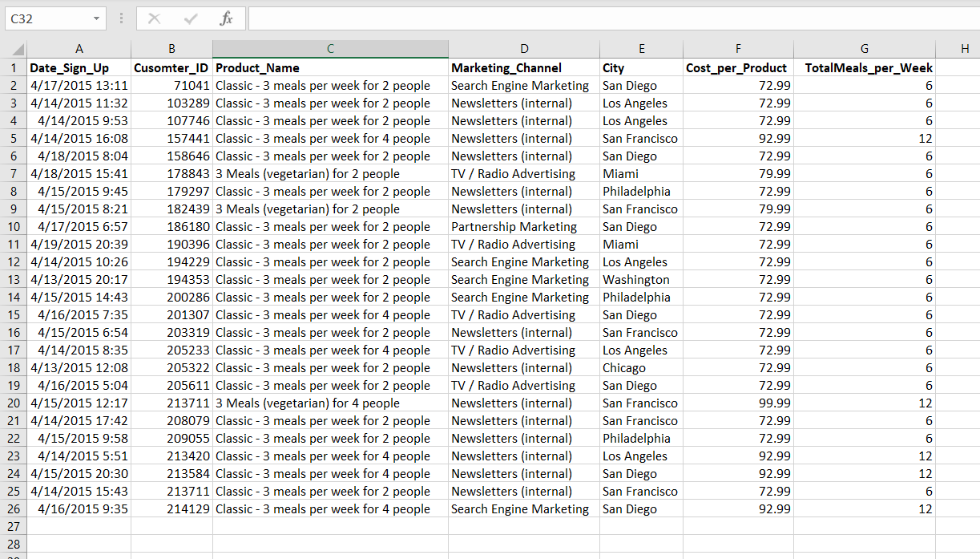The image size is (980, 559).
Task: Click Washington city cell
Action: (x=641, y=280)
